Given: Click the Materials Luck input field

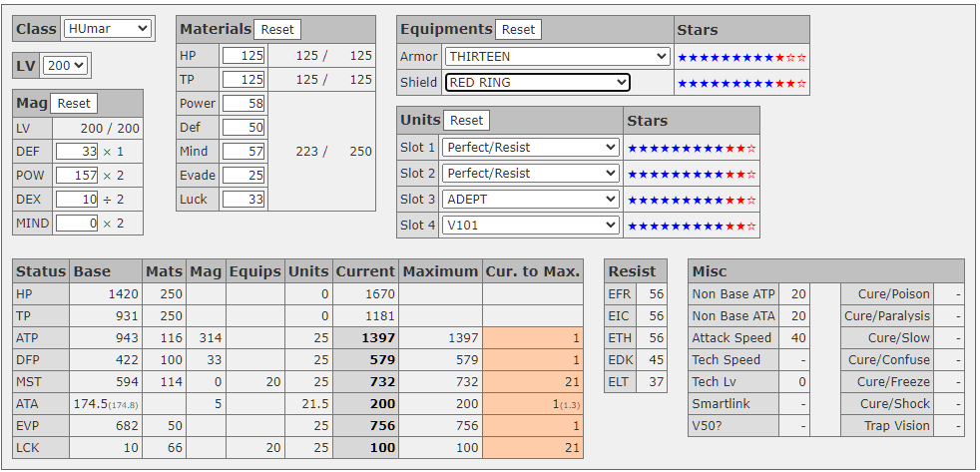Looking at the screenshot, I should point(244,200).
